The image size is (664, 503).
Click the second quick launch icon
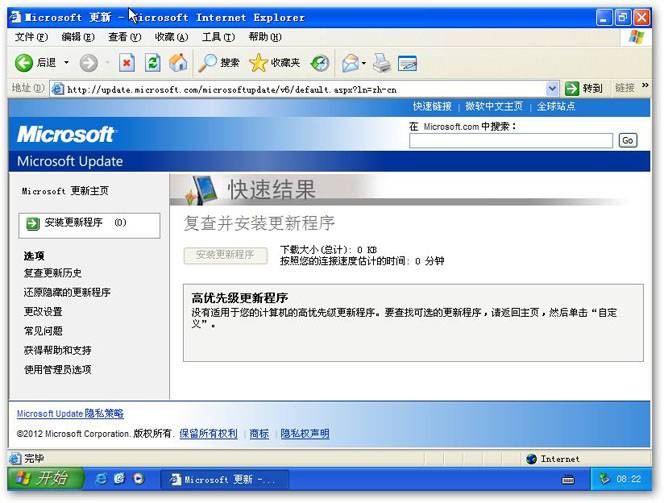point(119,479)
